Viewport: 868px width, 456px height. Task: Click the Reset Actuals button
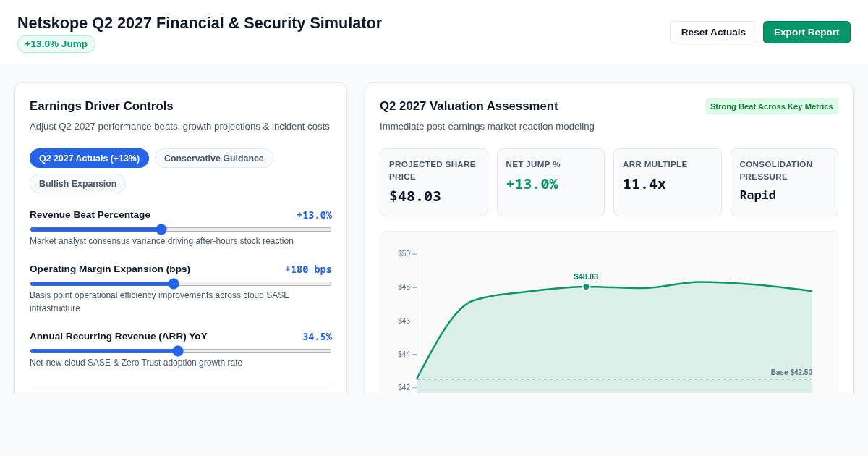pos(713,32)
